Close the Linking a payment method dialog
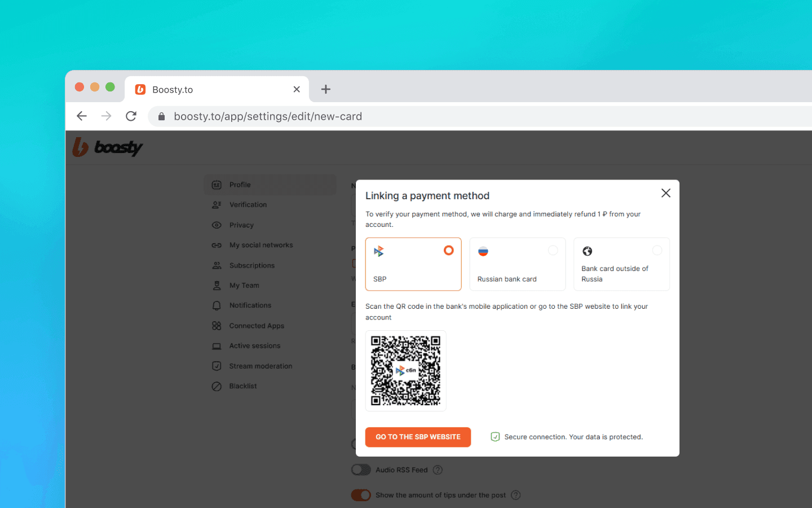 pyautogui.click(x=666, y=193)
